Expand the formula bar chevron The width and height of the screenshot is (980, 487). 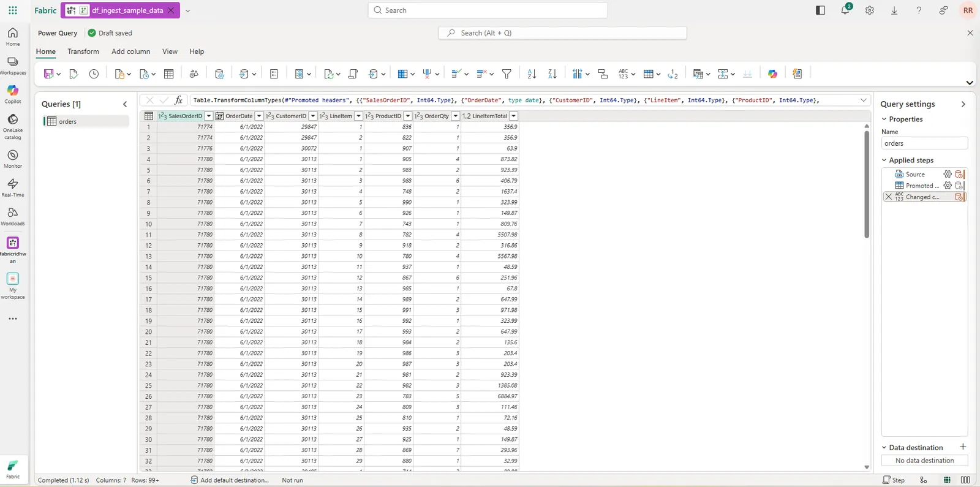point(863,100)
